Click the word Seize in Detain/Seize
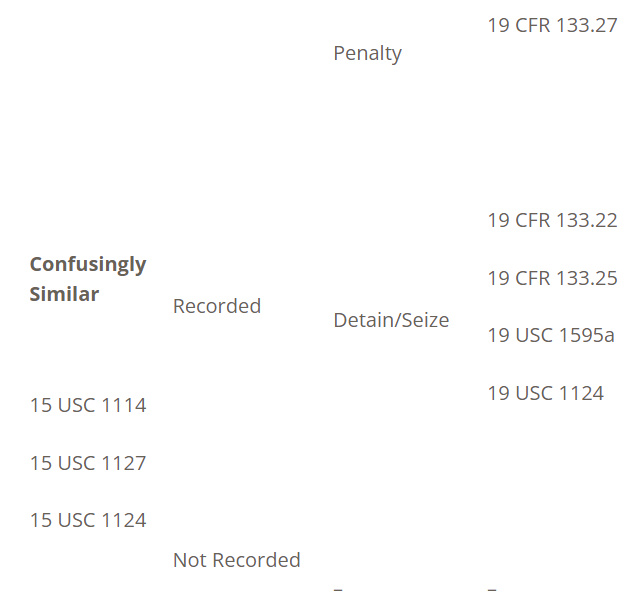625x596 pixels. coord(424,320)
